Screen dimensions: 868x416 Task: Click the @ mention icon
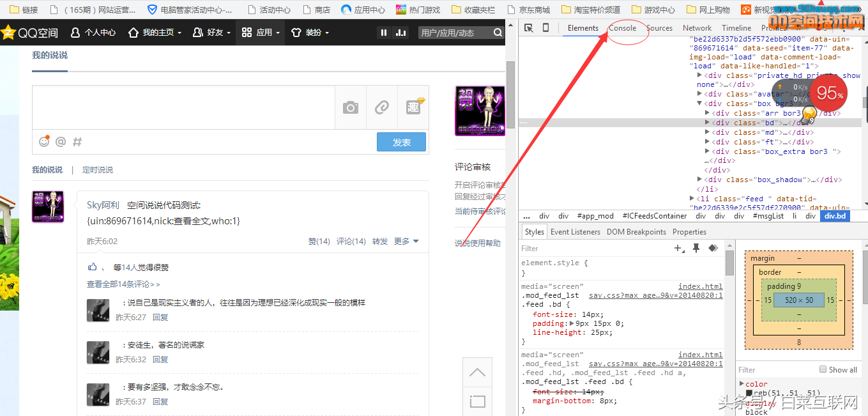61,142
